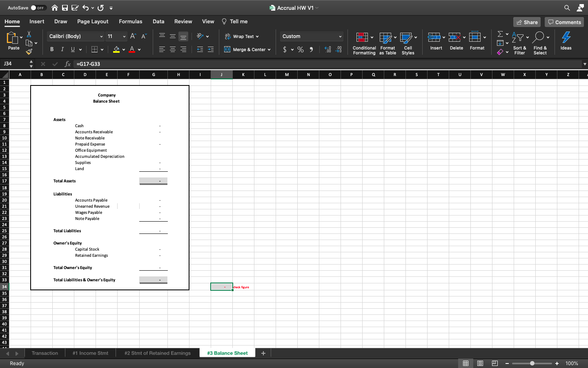The width and height of the screenshot is (588, 368).
Task: Apply Comma Style format
Action: [311, 49]
